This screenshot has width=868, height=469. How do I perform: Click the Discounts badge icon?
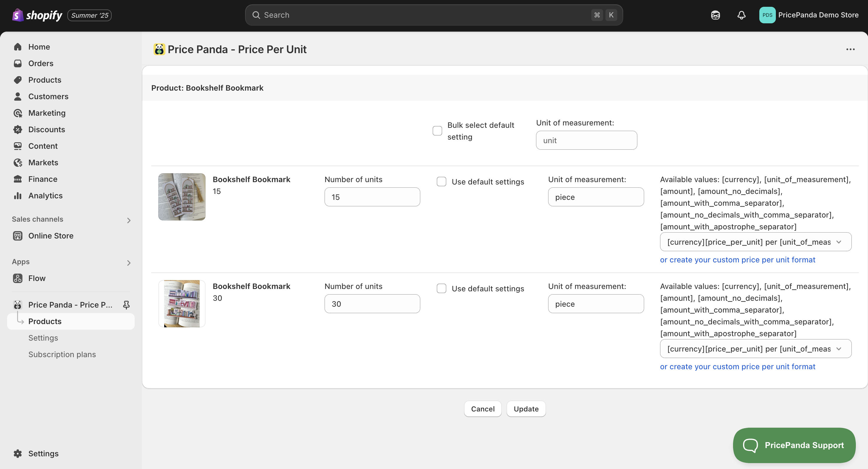(18, 129)
